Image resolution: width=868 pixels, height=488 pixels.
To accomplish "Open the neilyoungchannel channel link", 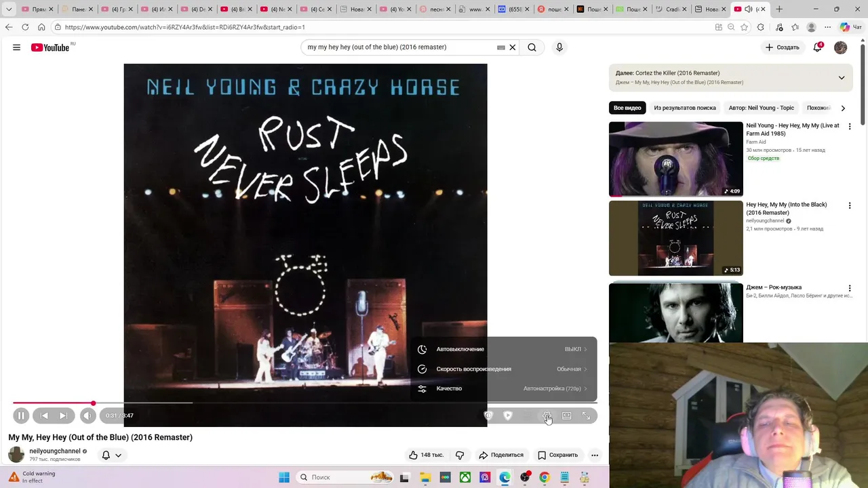I will coord(55,451).
